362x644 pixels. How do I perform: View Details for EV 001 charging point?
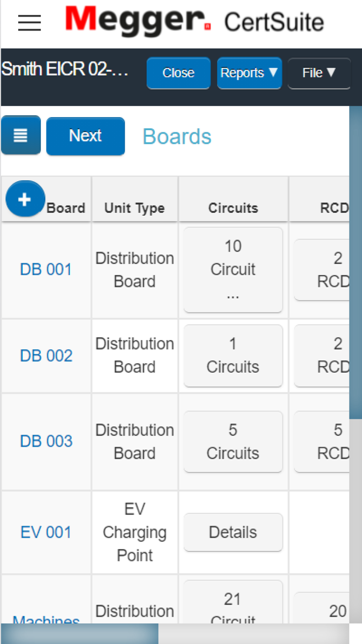233,532
